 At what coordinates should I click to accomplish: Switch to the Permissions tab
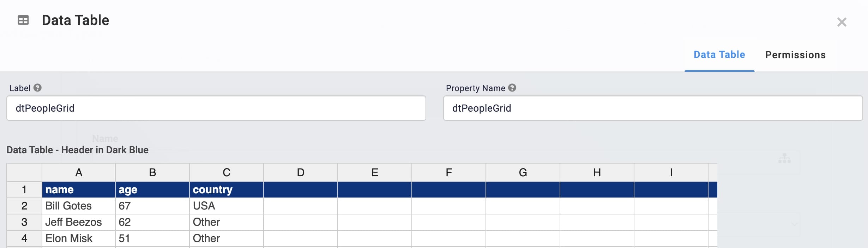tap(795, 55)
